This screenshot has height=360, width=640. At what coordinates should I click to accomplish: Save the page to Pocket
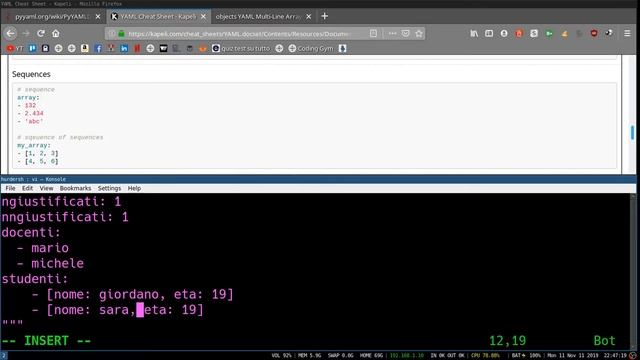[405, 33]
